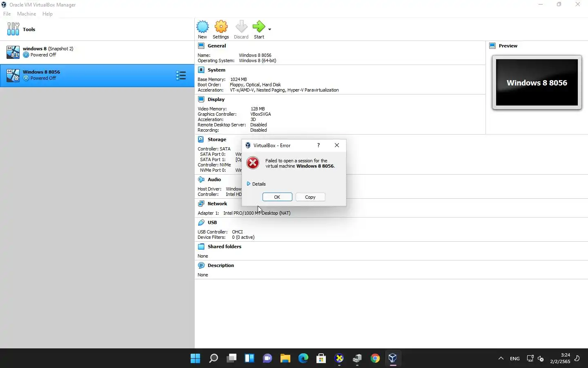Click the red error X icon
Screen dimensions: 588x368
tap(253, 163)
